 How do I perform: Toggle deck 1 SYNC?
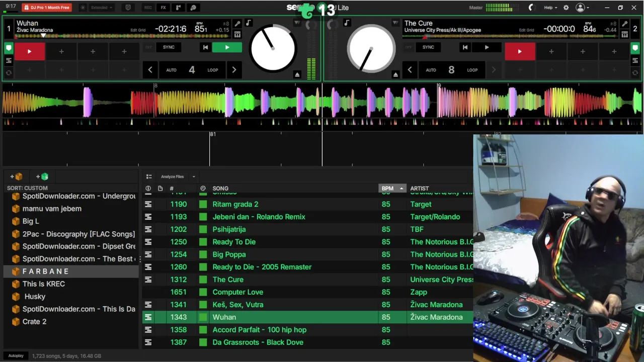[x=169, y=47]
